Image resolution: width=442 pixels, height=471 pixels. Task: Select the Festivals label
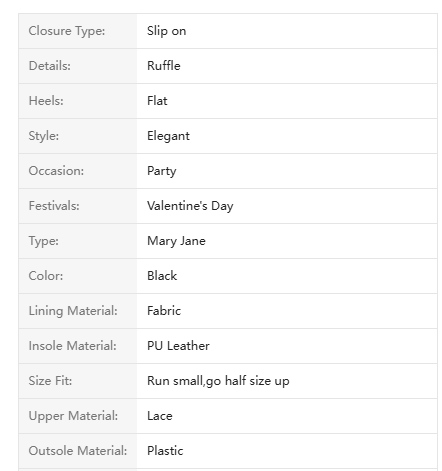point(54,206)
